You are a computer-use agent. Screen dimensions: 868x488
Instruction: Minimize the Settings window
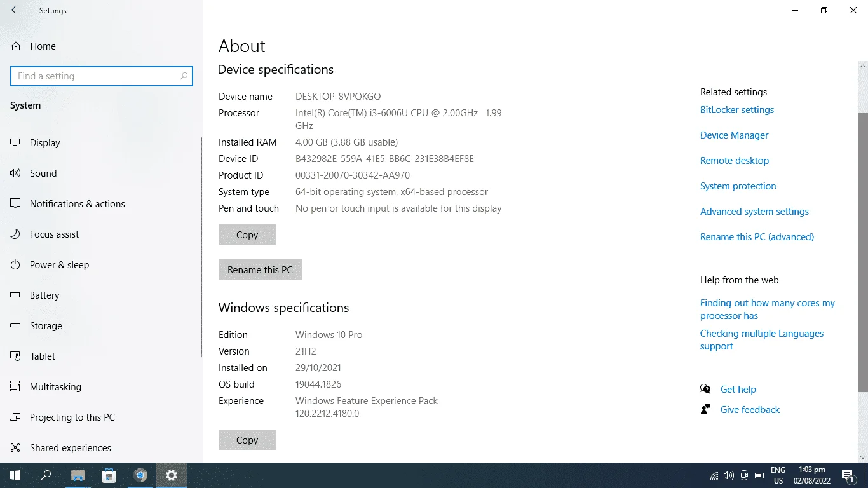pos(795,10)
